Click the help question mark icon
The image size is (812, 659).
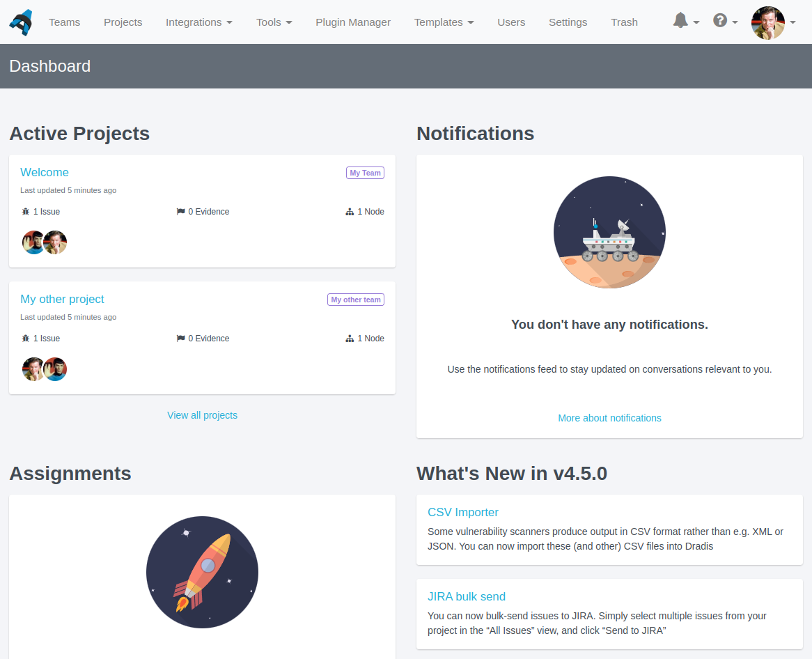(x=719, y=22)
